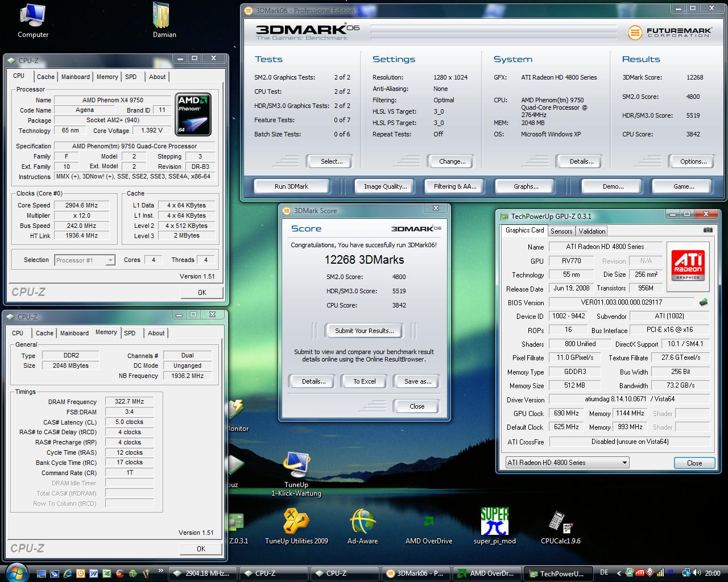Click the Game... button
The width and height of the screenshot is (728, 582).
[683, 186]
